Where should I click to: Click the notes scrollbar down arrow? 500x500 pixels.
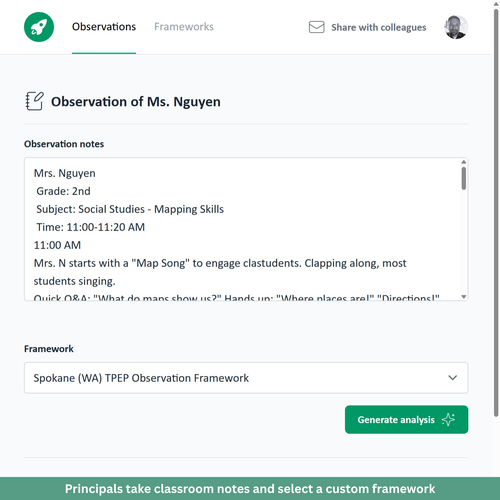[463, 297]
